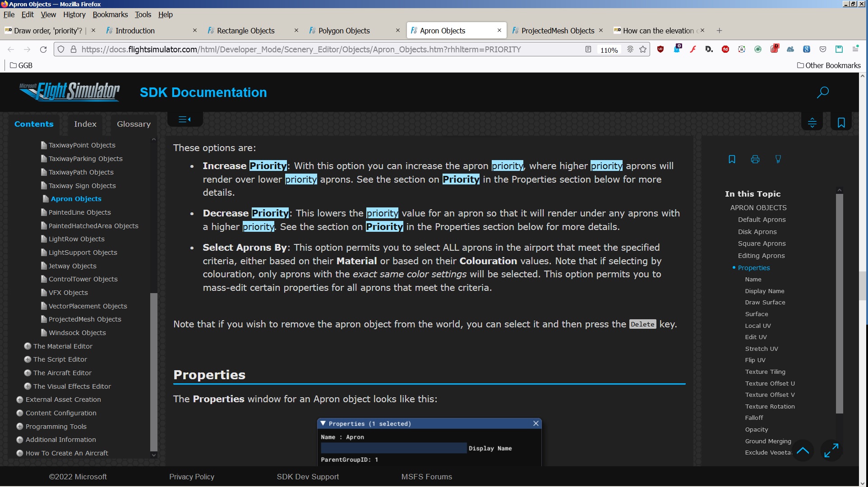Click the 110% zoom level indicator
This screenshot has width=868, height=487.
coord(609,50)
